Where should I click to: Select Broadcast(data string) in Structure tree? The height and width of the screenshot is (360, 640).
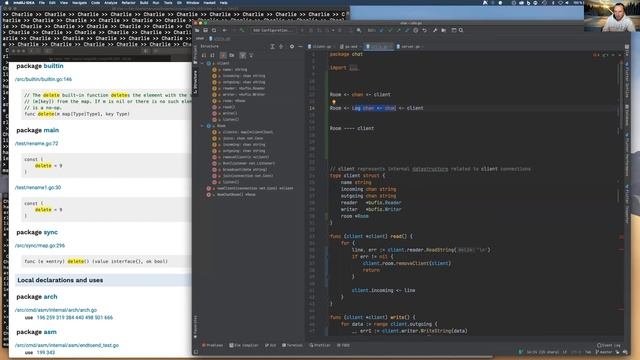244,169
